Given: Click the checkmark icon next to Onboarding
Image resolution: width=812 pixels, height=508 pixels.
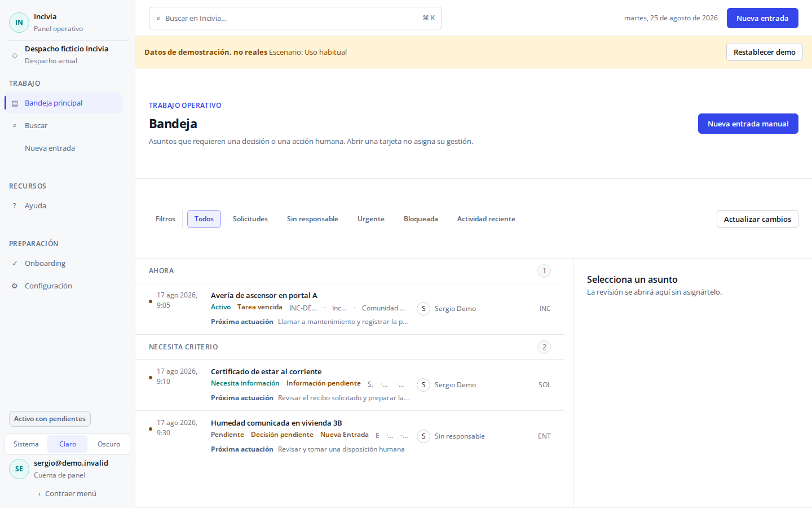Looking at the screenshot, I should pyautogui.click(x=15, y=264).
